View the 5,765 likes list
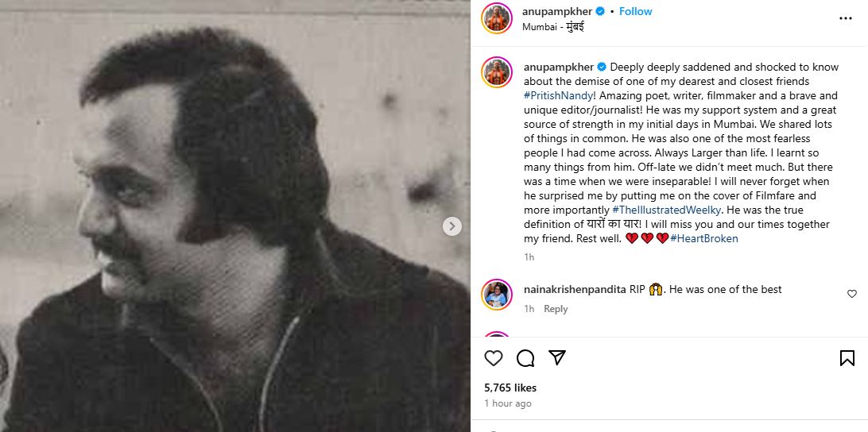This screenshot has height=432, width=868. (x=510, y=388)
